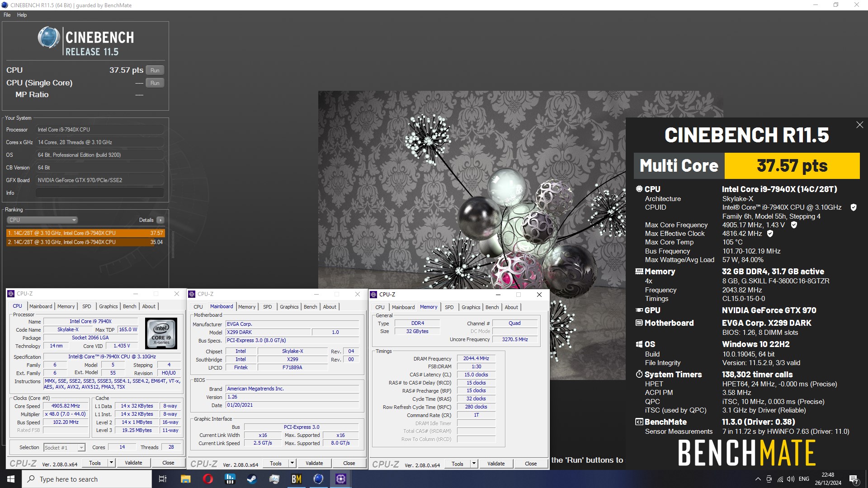The width and height of the screenshot is (868, 488).
Task: Open the notification center with 7 alerts
Action: (854, 479)
